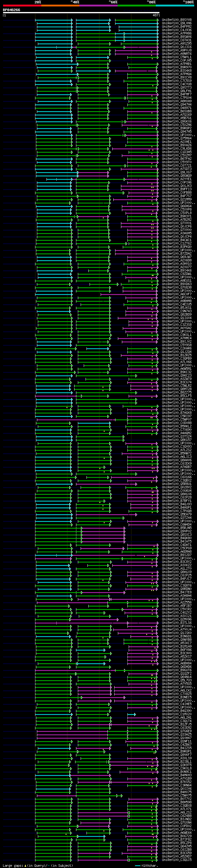
Task: Open subject UniRef100_C2KAR6
Action: tap(176, 349)
